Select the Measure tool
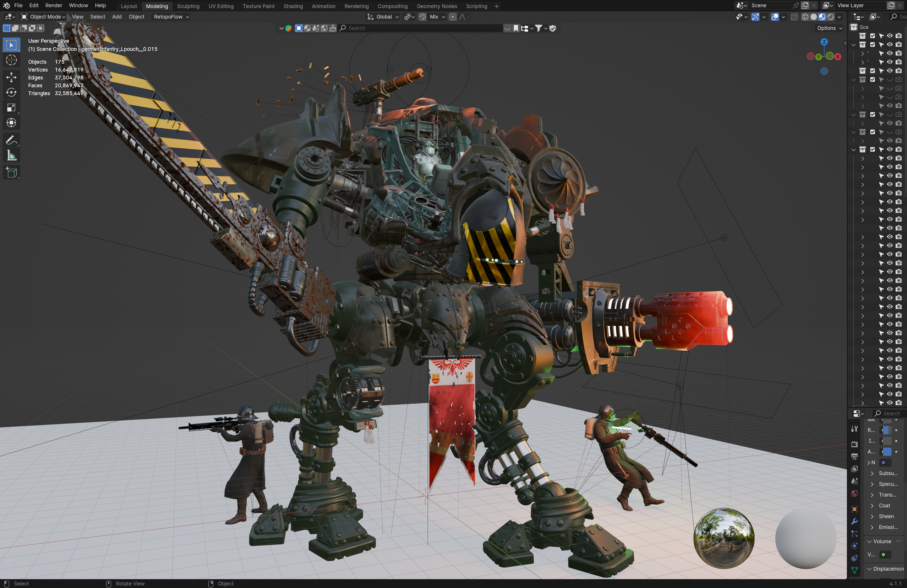Screen dimensions: 907x588 tap(12, 156)
